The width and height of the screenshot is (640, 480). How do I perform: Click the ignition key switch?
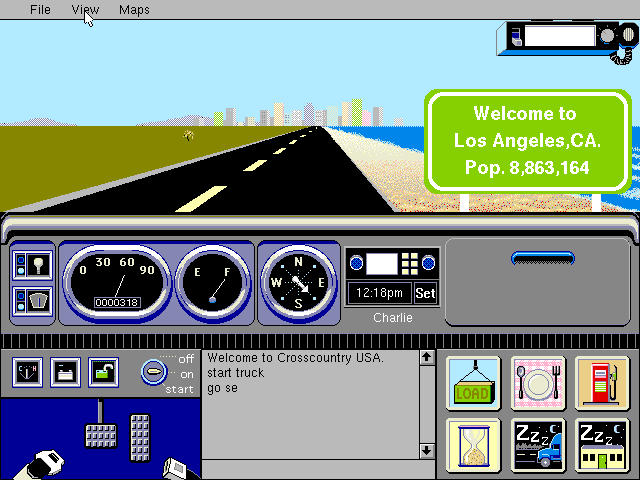pos(154,372)
